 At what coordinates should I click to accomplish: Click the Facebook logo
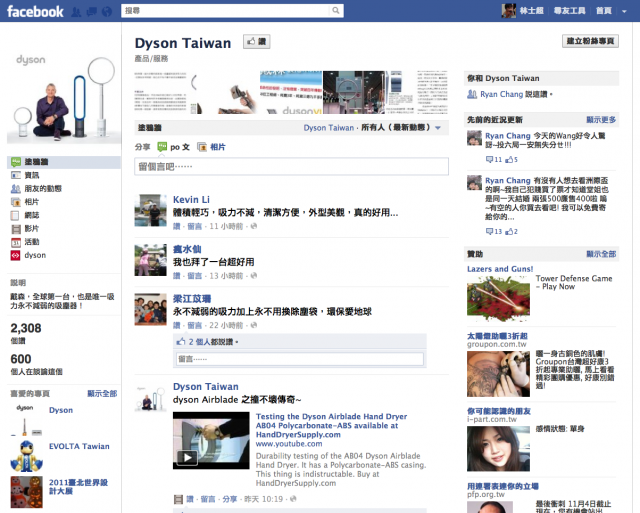(35, 11)
